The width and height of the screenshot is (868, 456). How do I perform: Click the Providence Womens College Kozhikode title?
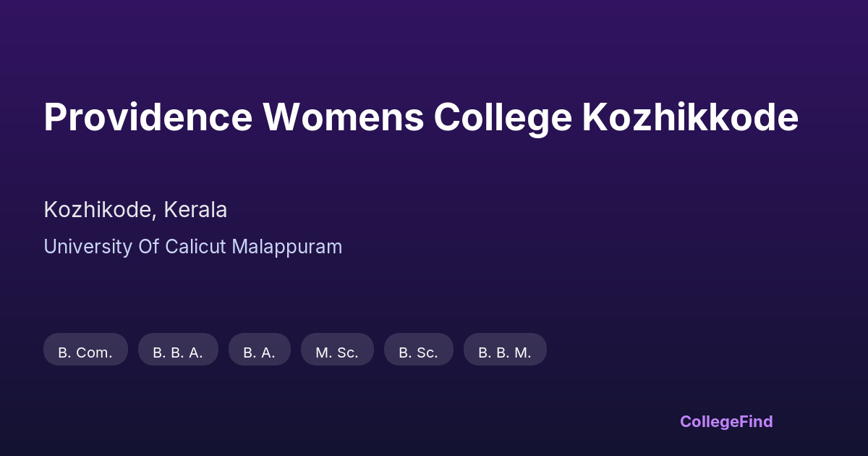(x=420, y=117)
